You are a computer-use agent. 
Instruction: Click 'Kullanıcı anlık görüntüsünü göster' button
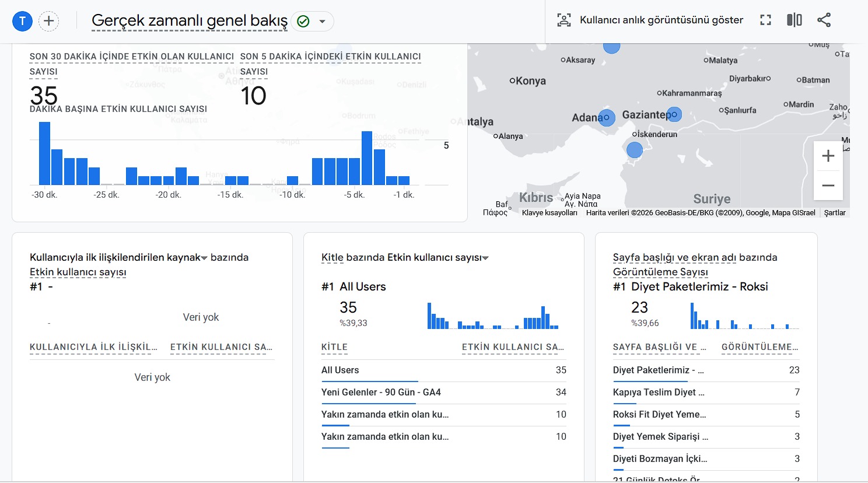point(661,20)
